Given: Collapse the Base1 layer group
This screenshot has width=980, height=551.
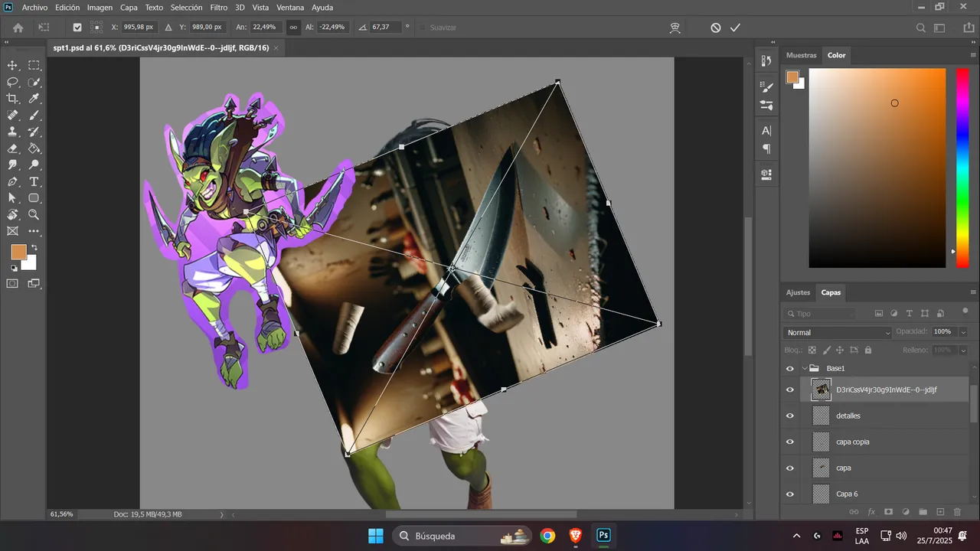Looking at the screenshot, I should (804, 368).
